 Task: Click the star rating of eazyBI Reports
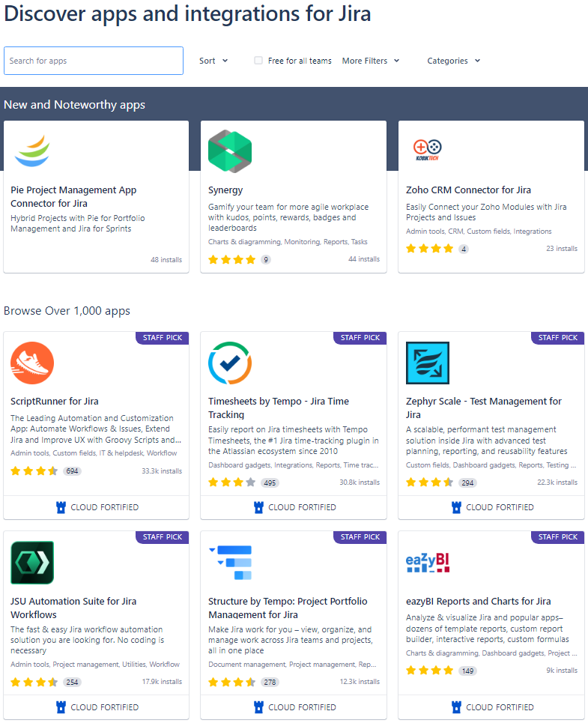(429, 671)
